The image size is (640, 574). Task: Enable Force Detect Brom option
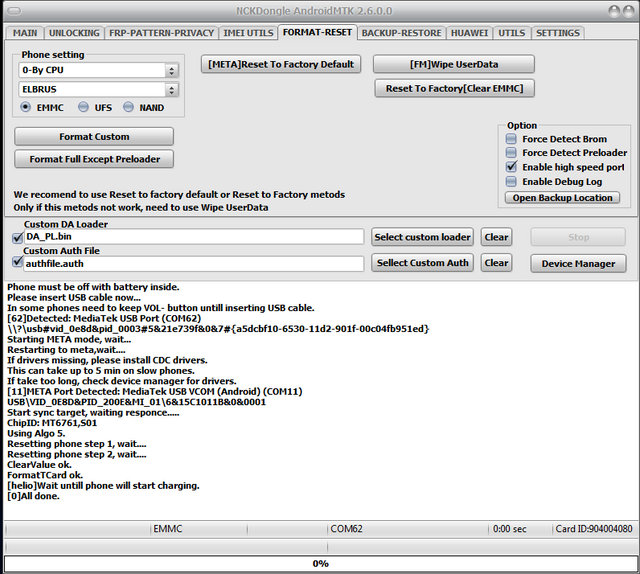[x=511, y=139]
